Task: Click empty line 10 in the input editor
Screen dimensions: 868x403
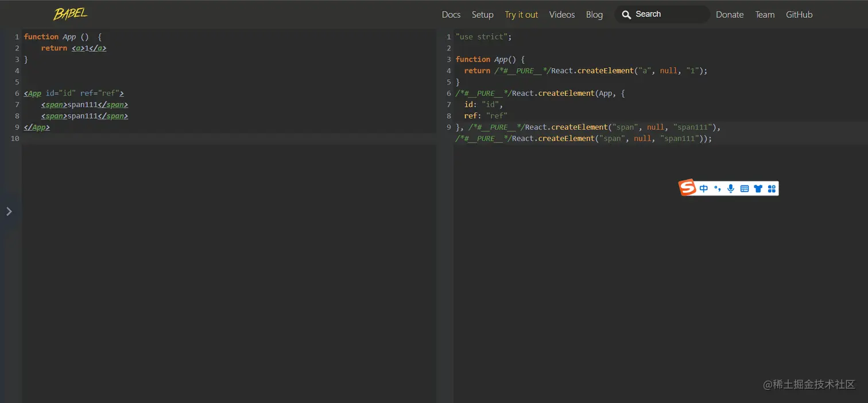Action: (229, 138)
